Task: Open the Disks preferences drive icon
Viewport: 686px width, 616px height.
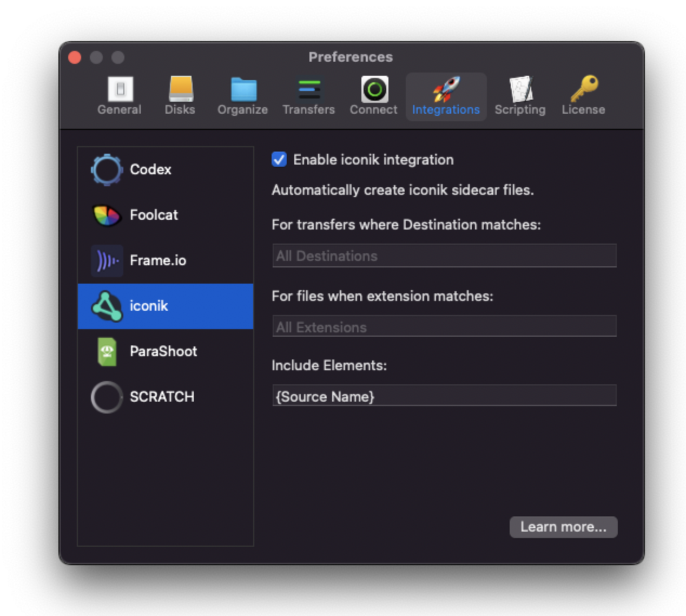Action: point(180,89)
